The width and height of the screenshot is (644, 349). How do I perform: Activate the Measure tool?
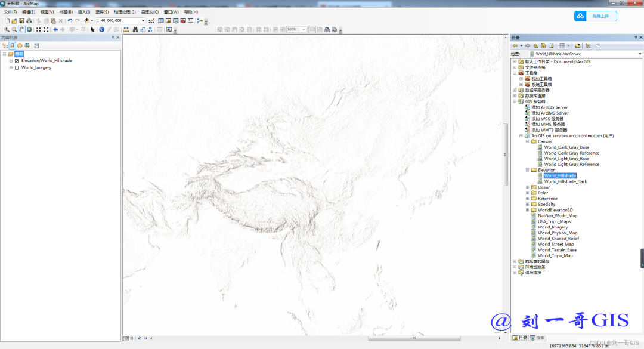tap(126, 30)
